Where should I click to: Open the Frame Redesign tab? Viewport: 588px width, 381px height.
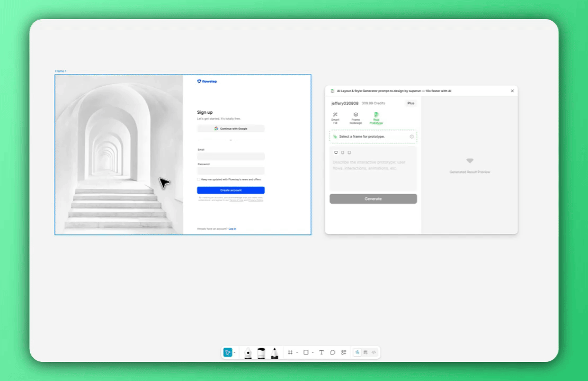(356, 118)
